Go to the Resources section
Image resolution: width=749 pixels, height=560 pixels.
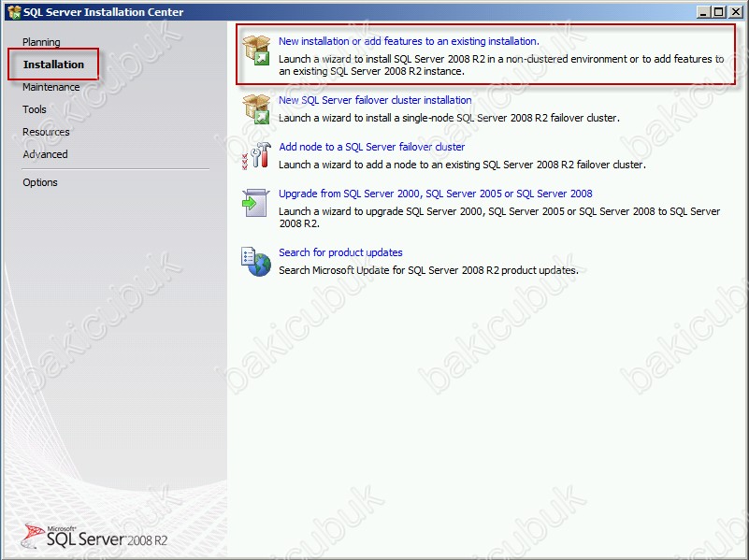[46, 132]
